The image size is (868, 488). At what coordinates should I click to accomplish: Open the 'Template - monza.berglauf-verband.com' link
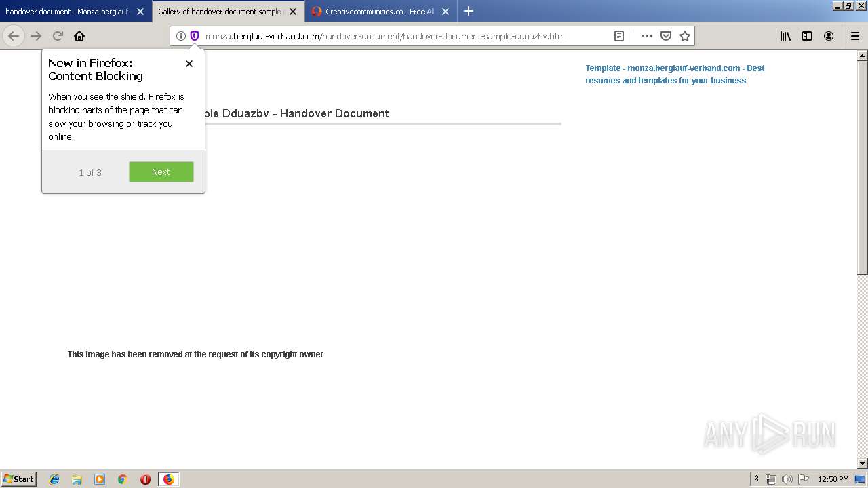675,74
